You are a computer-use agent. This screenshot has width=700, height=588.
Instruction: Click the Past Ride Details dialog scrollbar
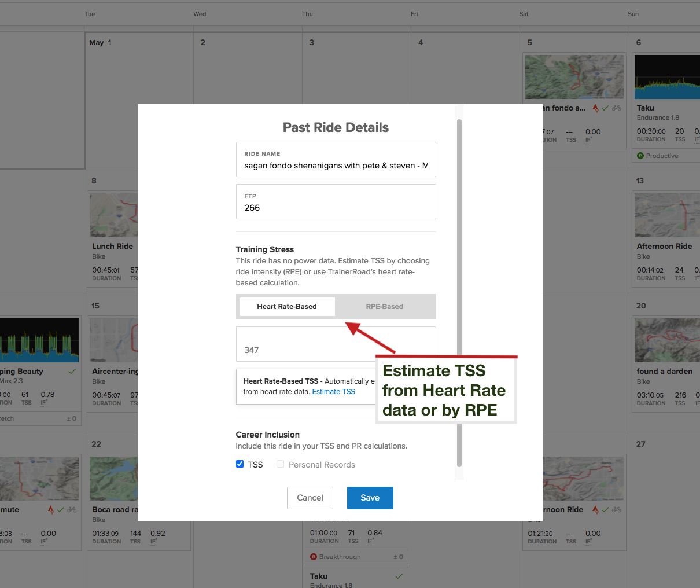pos(459,292)
